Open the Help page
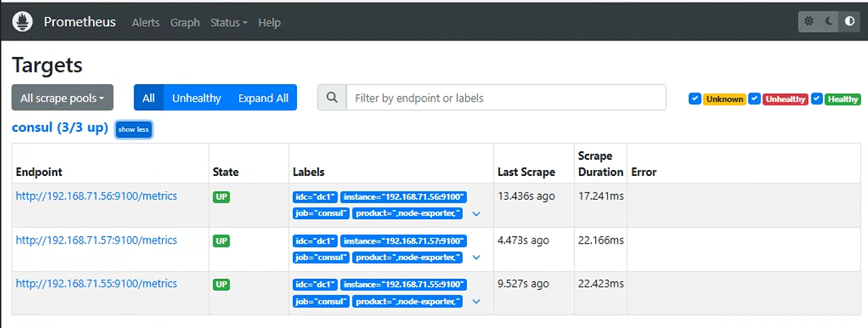Viewport: 868px width, 328px height. [269, 22]
